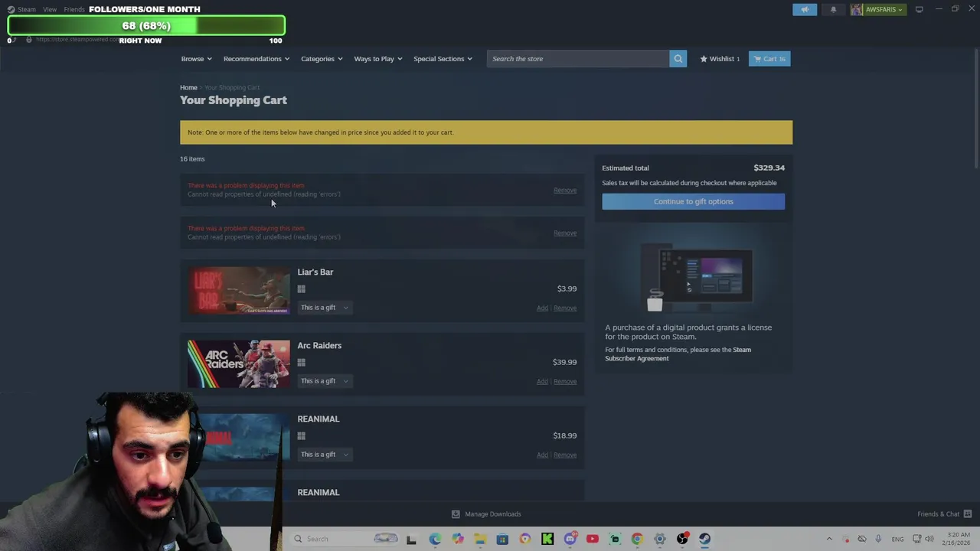Open OBS Studio from the taskbar
The image size is (980, 551).
tap(682, 539)
